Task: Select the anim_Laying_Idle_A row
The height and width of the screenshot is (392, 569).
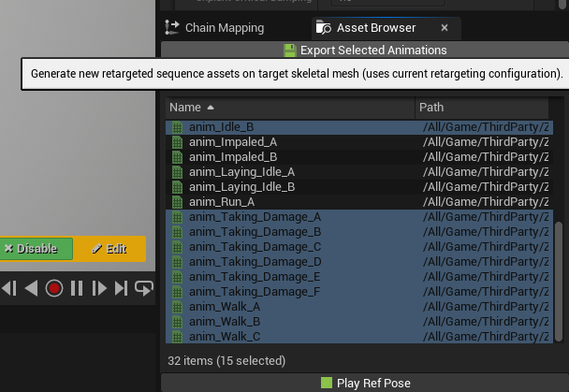Action: tap(359, 172)
